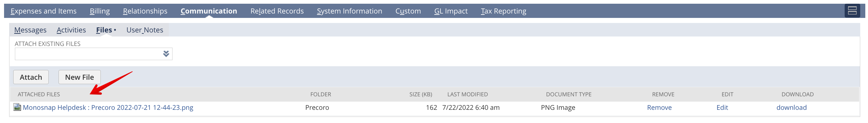The image size is (868, 123).
Task: Open the Monosnap Helpdesk Precoro PNG file link
Action: click(108, 107)
